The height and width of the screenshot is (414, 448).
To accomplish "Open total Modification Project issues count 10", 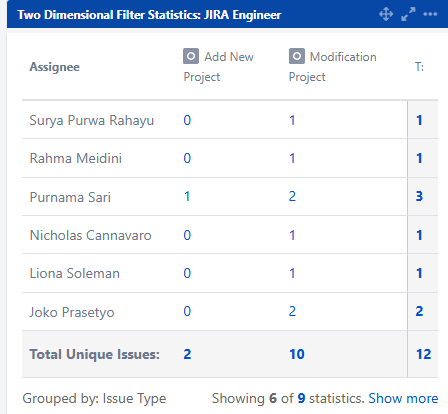I will pyautogui.click(x=297, y=354).
